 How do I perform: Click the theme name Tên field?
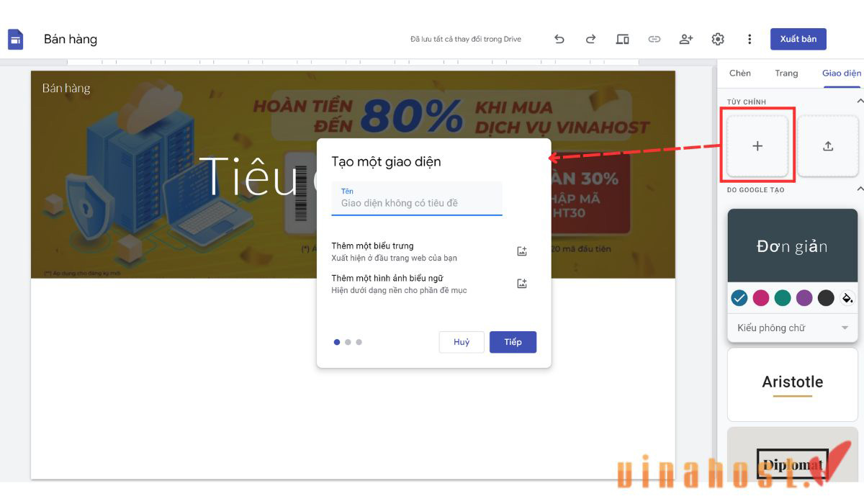[417, 199]
